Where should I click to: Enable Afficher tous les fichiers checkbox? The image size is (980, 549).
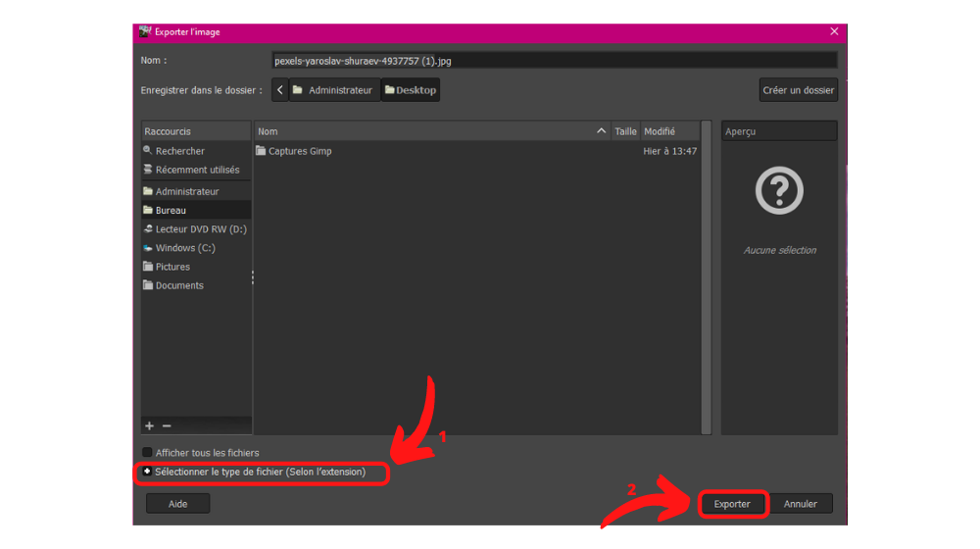(x=147, y=452)
